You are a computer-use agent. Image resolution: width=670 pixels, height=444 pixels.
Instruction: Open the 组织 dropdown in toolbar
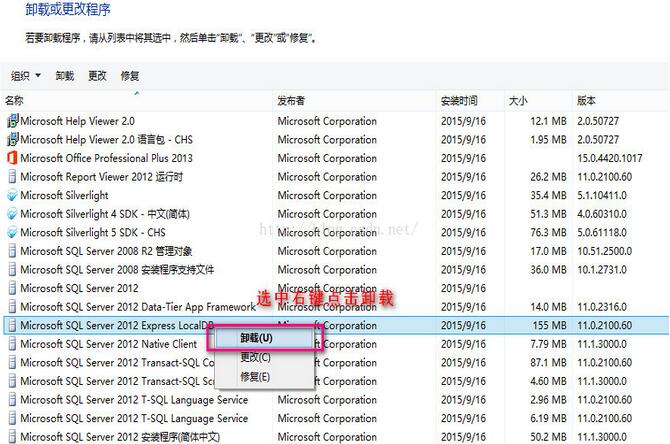26,76
